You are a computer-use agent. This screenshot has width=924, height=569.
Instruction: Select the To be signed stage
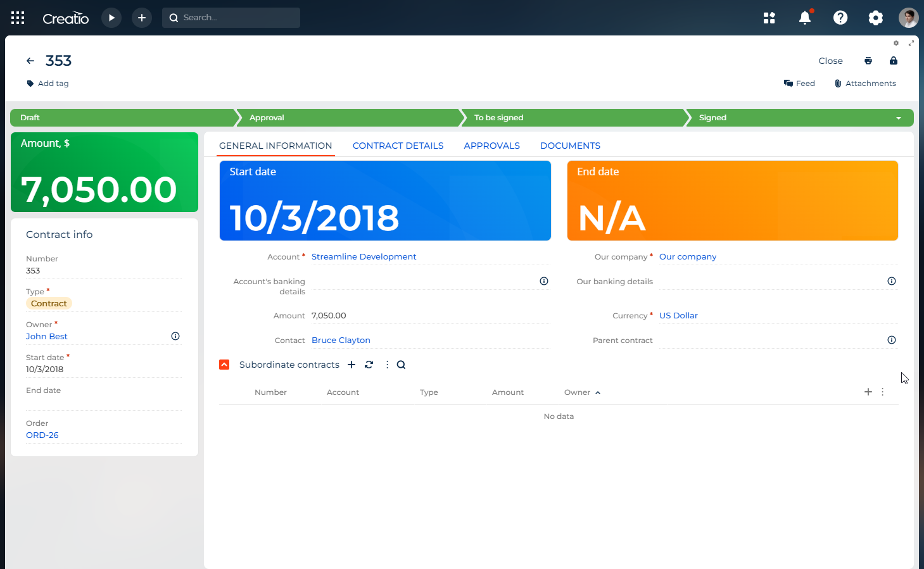coord(573,118)
